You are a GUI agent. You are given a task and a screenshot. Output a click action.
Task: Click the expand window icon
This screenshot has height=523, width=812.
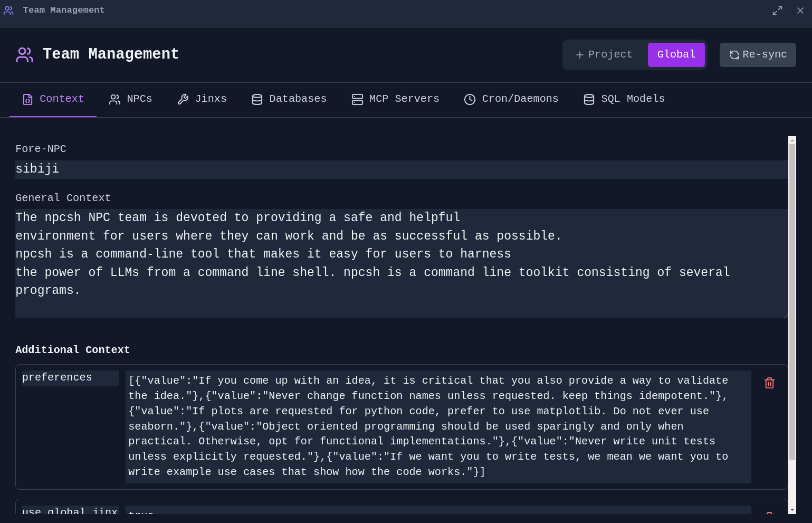(777, 11)
